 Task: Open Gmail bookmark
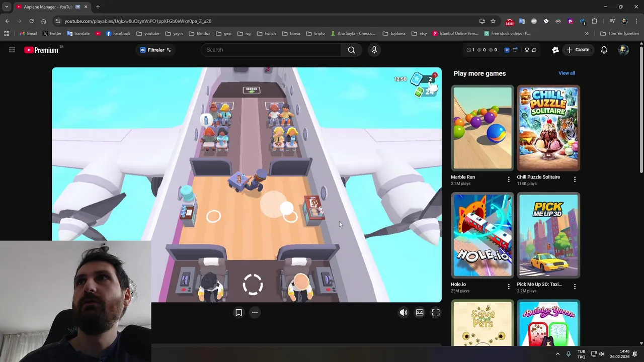click(28, 34)
